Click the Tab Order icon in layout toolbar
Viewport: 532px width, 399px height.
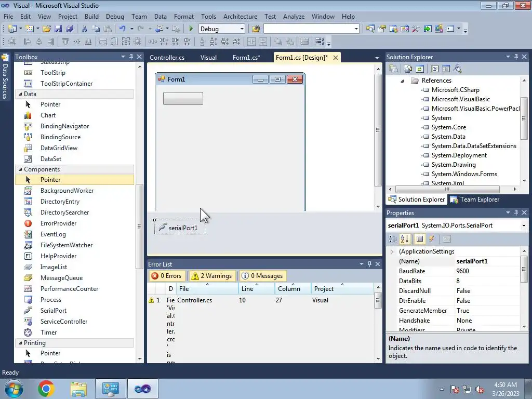pos(320,42)
